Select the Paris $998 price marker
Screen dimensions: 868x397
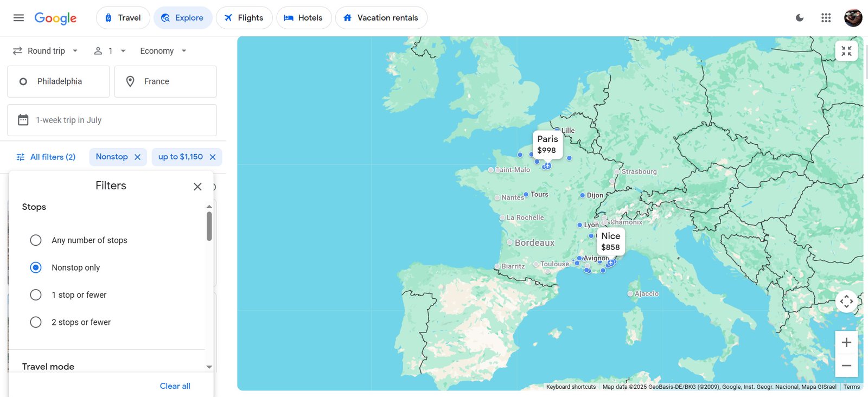547,144
